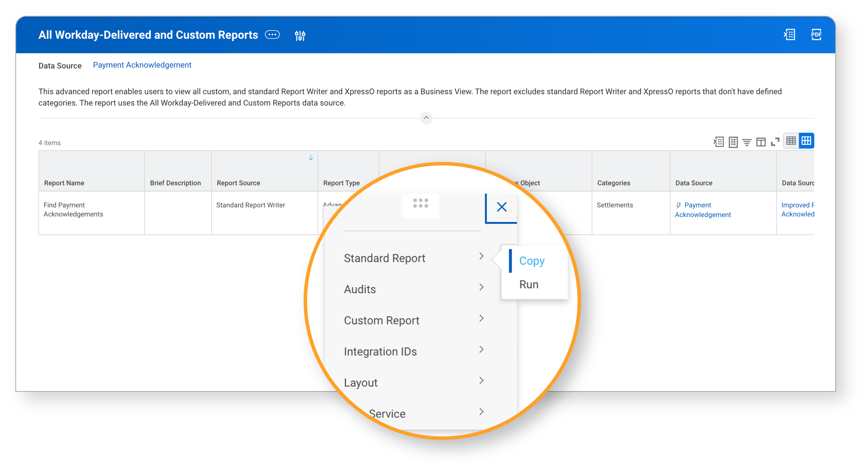Select Copy in the Standard Report submenu
Viewport: 868px width, 471px height.
pyautogui.click(x=532, y=261)
